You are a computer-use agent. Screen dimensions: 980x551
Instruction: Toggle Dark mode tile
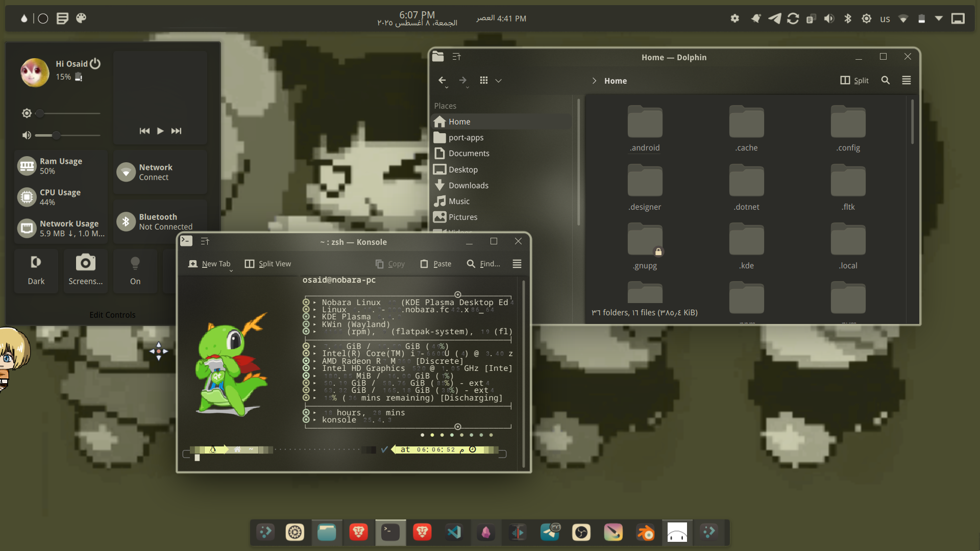point(36,270)
